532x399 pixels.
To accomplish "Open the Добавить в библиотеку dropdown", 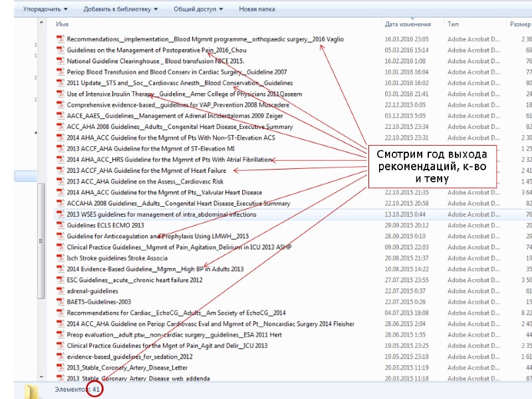I will (121, 9).
